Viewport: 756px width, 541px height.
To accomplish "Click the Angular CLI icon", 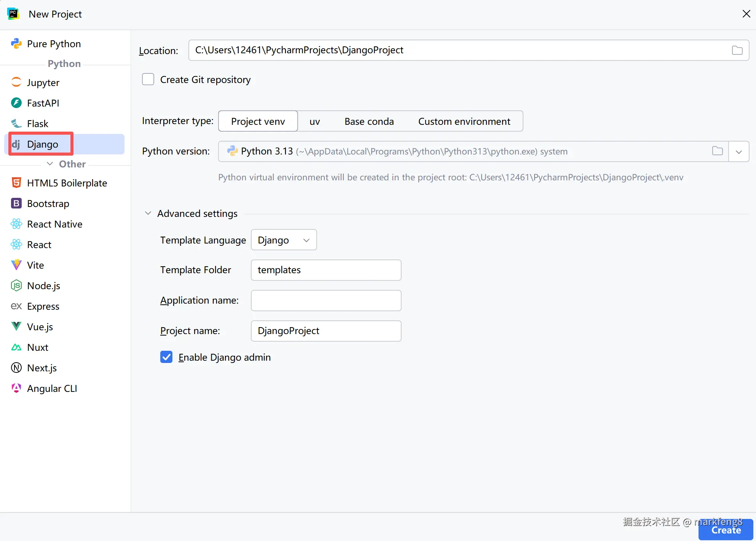I will pos(16,388).
